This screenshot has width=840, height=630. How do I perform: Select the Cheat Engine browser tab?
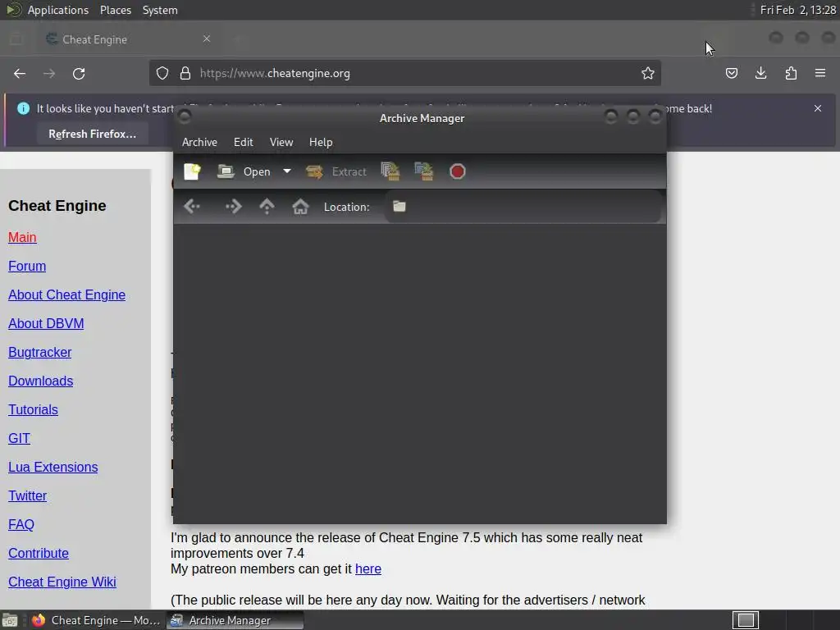click(x=129, y=39)
